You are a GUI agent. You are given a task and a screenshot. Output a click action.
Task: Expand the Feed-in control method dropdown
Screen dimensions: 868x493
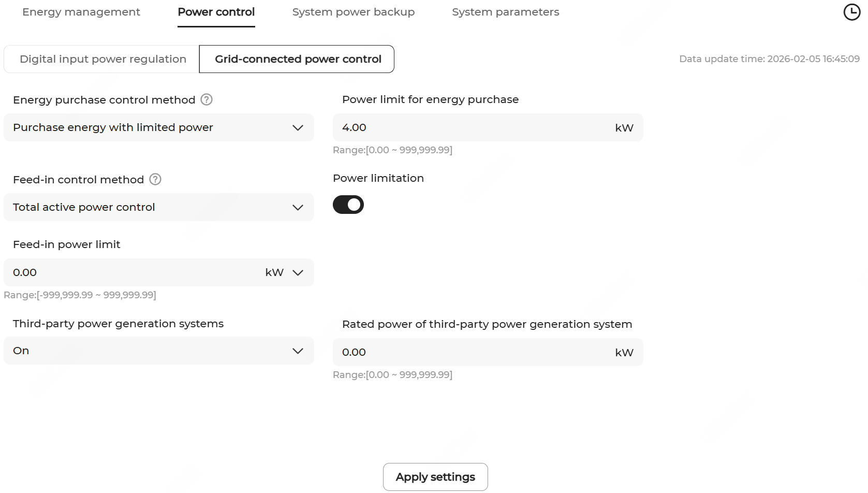tap(158, 207)
